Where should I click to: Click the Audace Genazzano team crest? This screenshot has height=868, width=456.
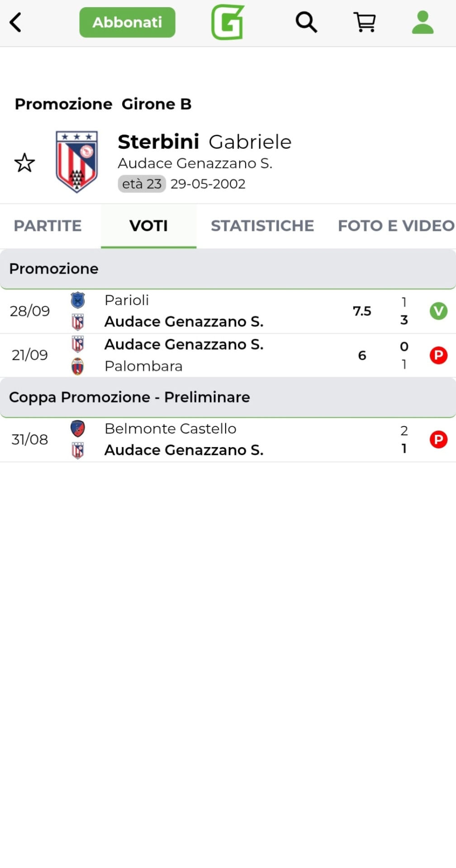[76, 161]
